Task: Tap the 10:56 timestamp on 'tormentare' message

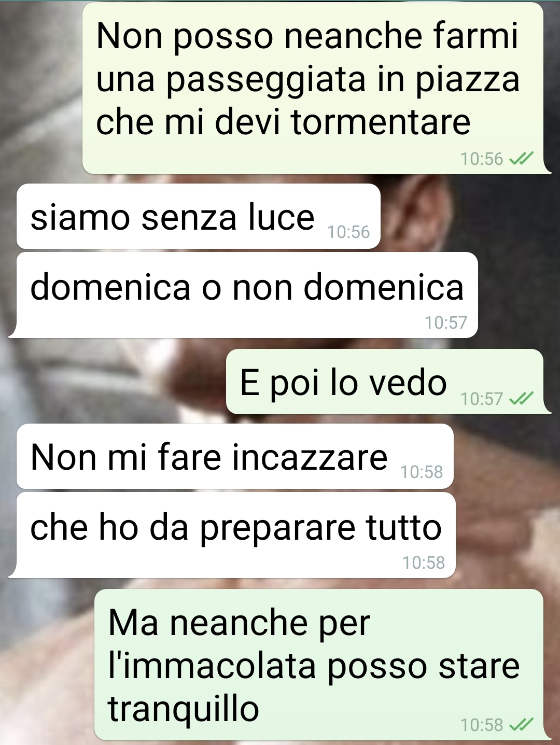Action: pos(482,159)
